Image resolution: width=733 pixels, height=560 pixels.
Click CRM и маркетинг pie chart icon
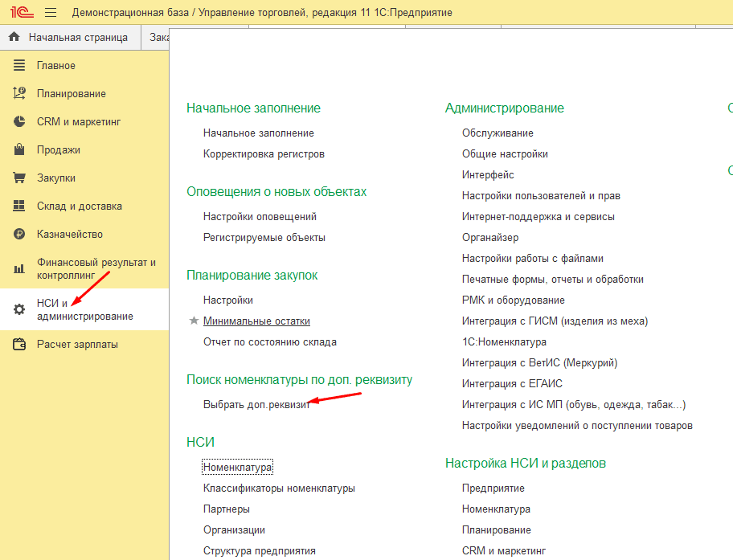[x=19, y=121]
